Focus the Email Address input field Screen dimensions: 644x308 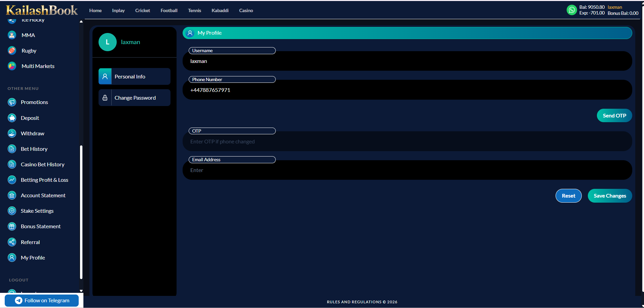point(407,170)
